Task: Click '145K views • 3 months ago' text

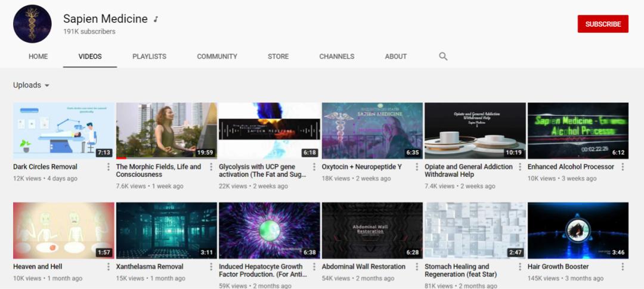Action: 565,278
